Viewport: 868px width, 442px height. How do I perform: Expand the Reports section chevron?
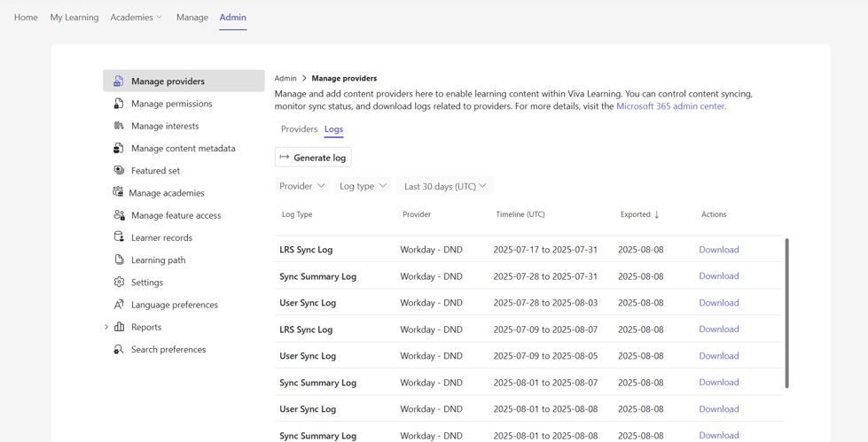pos(106,328)
